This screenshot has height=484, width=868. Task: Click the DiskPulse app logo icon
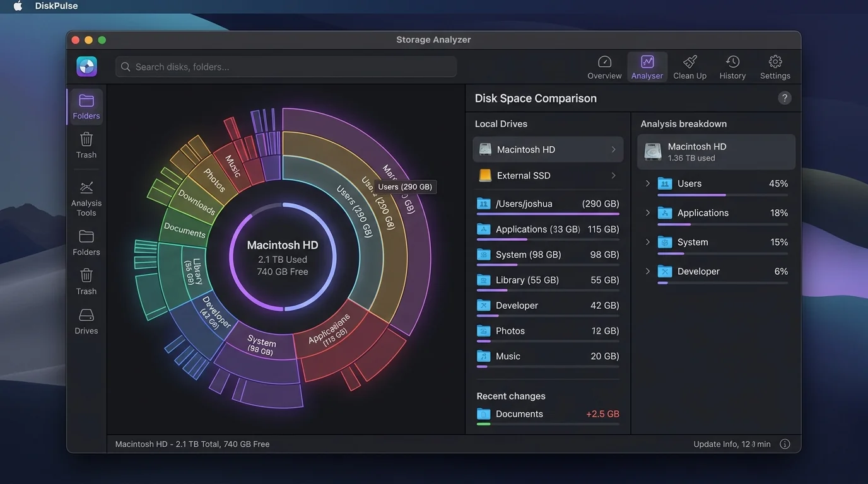pos(86,66)
